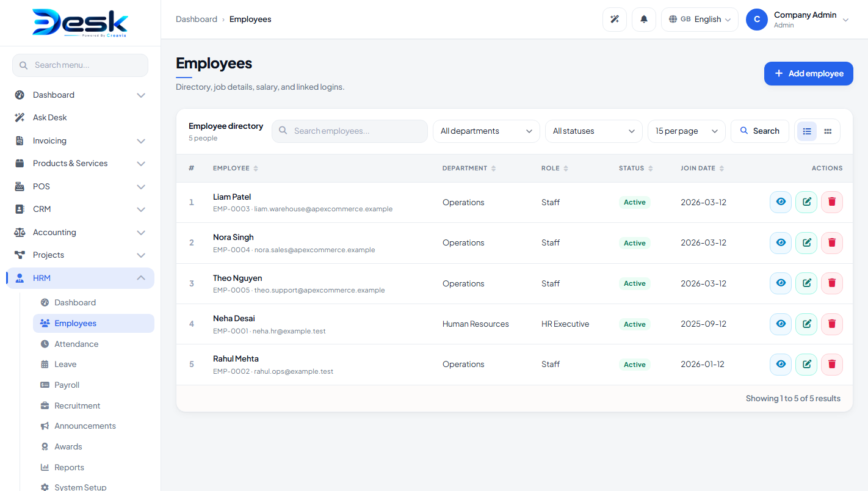Switch to list view layout
The image size is (868, 491).
pyautogui.click(x=807, y=131)
